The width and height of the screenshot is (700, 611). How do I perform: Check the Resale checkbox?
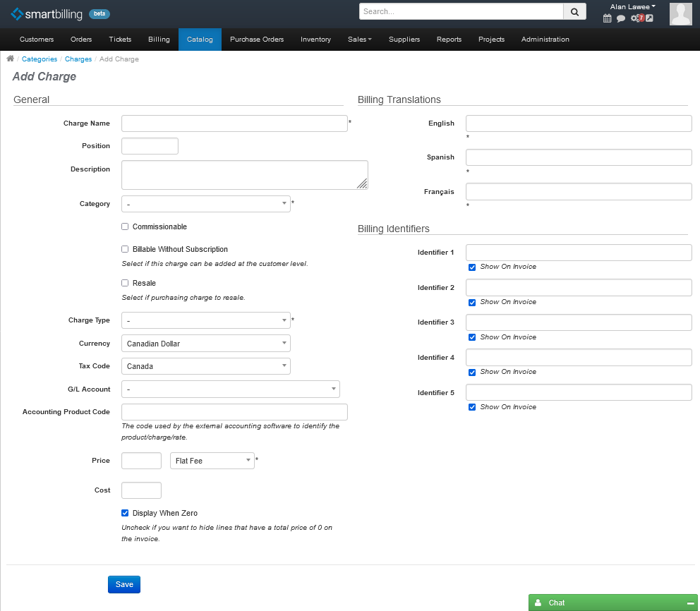click(x=125, y=283)
